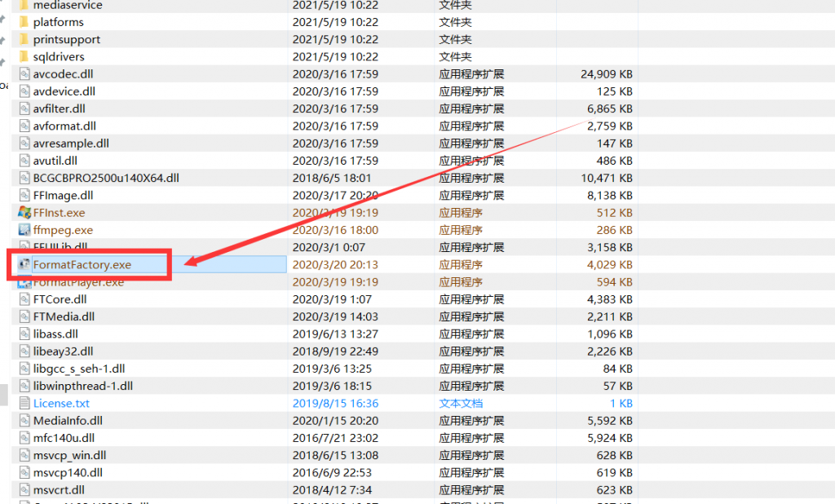Select the FTMedia.dll file name
Screen dimensions: 835x504
pos(64,316)
